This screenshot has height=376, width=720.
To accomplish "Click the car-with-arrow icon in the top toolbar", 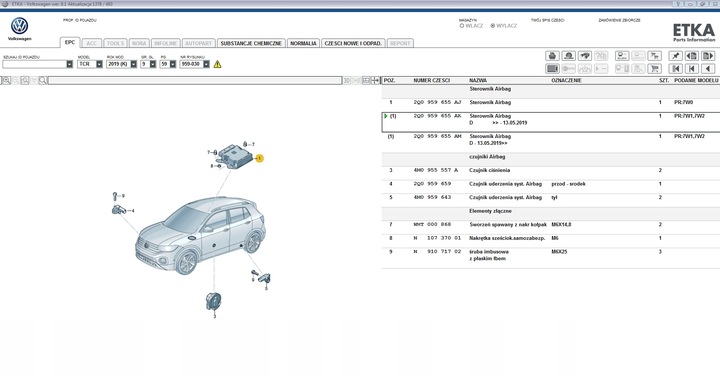I will click(585, 56).
